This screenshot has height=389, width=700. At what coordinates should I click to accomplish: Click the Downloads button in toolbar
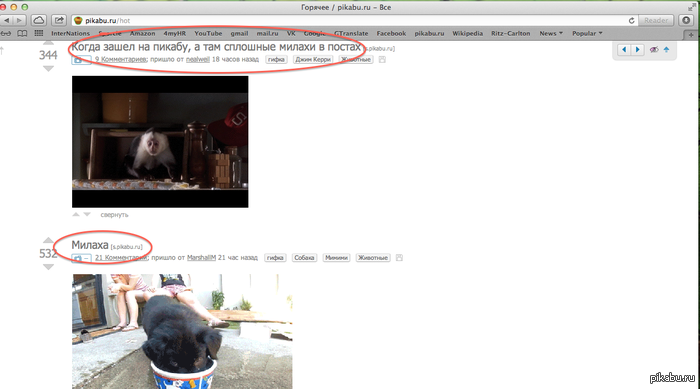(686, 20)
